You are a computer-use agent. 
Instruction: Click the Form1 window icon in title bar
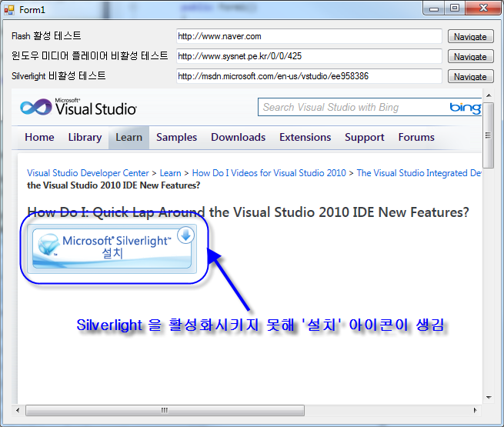coord(10,9)
